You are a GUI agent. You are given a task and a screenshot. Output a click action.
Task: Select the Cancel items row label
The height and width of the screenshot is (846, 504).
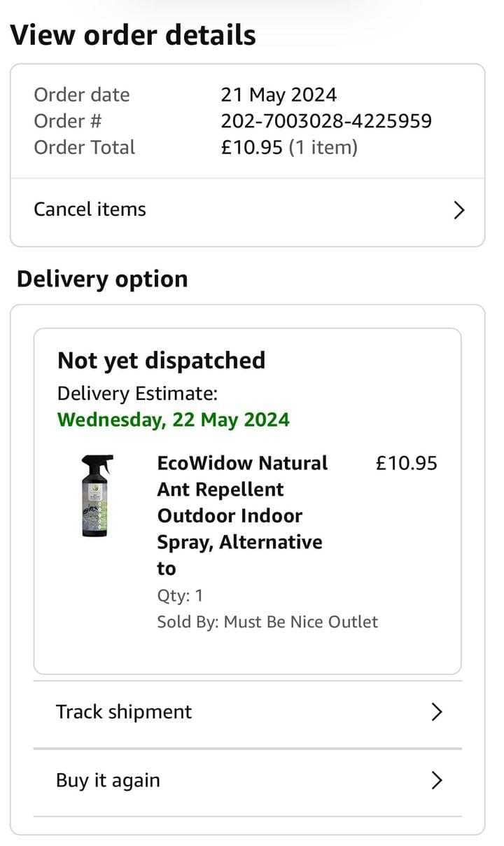(90, 209)
